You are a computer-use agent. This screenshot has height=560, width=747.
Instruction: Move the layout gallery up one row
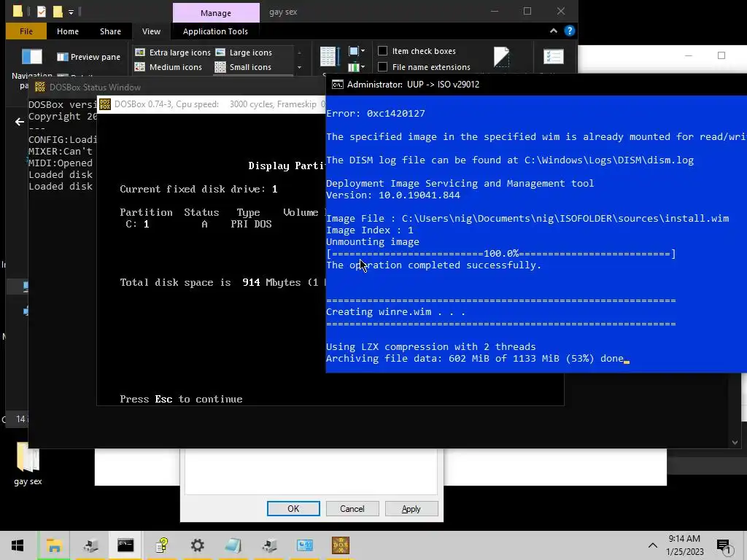299,52
